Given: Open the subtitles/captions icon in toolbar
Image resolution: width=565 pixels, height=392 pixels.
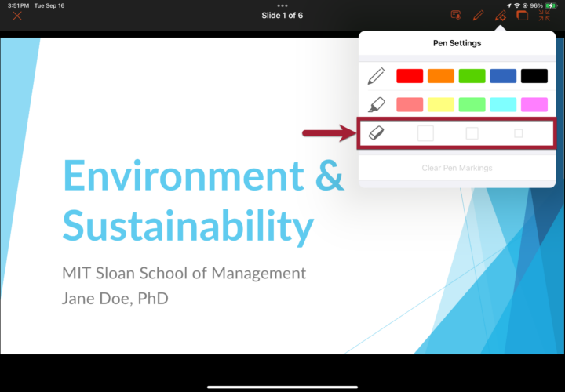Looking at the screenshot, I should [x=455, y=16].
